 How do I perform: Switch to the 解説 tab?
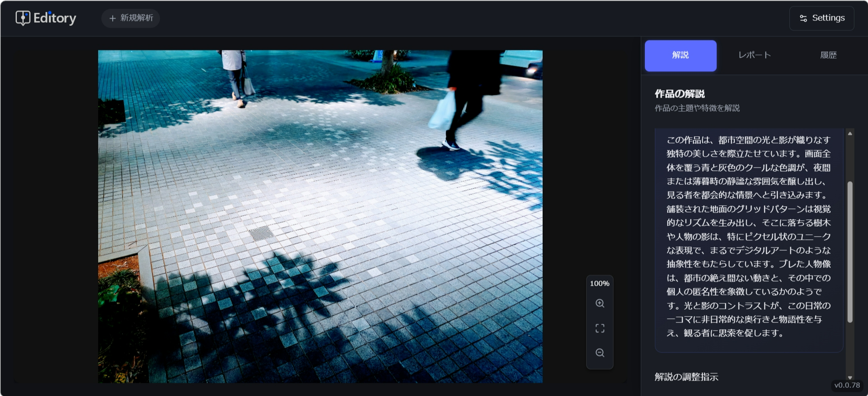click(x=680, y=55)
